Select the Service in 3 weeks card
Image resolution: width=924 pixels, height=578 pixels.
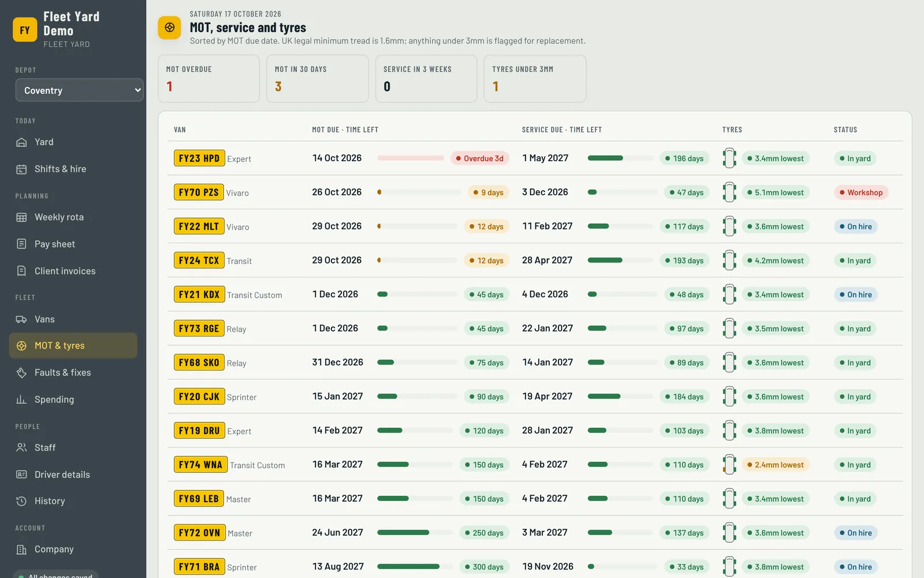[x=426, y=79]
